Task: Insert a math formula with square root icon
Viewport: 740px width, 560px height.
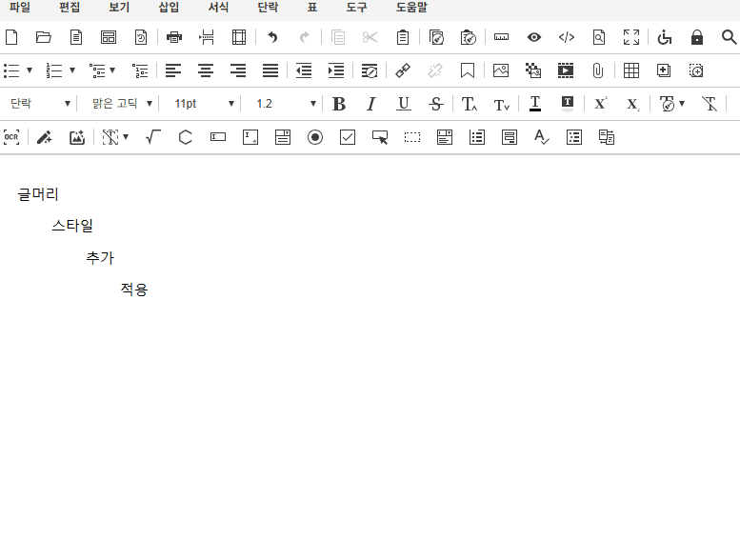Action: tap(152, 137)
